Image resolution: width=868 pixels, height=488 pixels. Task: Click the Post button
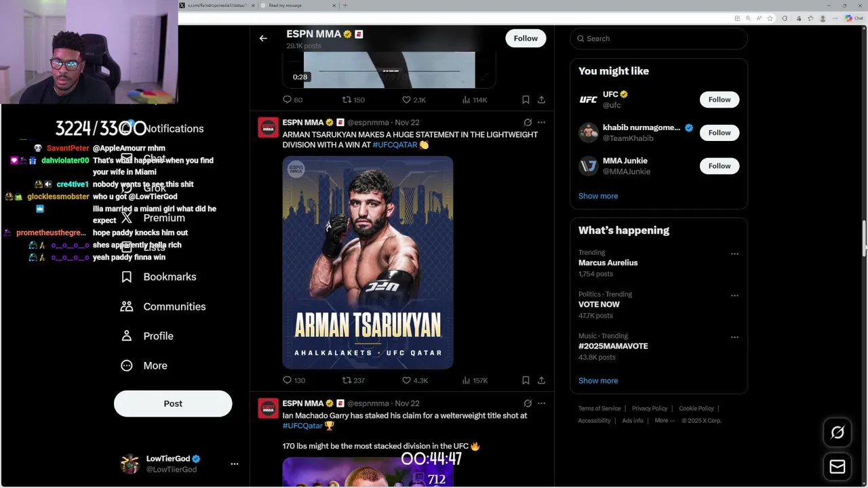pyautogui.click(x=173, y=403)
